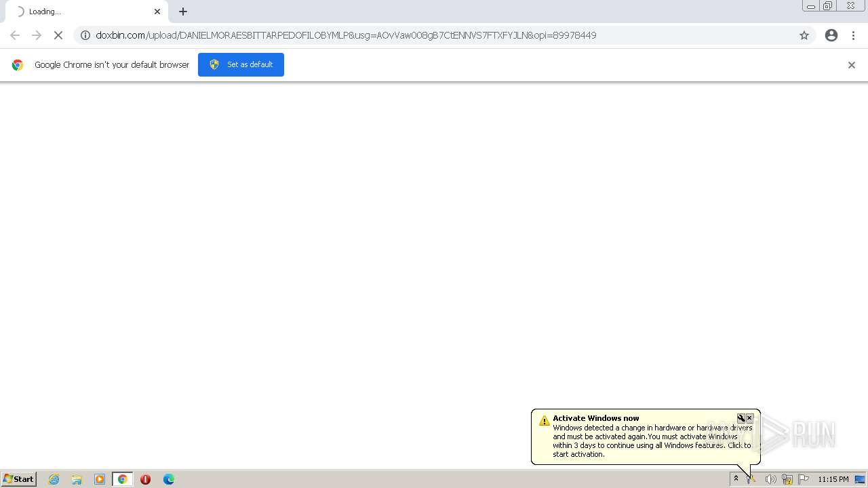The width and height of the screenshot is (868, 488).
Task: Close the Activate Windows balloon
Action: [x=749, y=418]
